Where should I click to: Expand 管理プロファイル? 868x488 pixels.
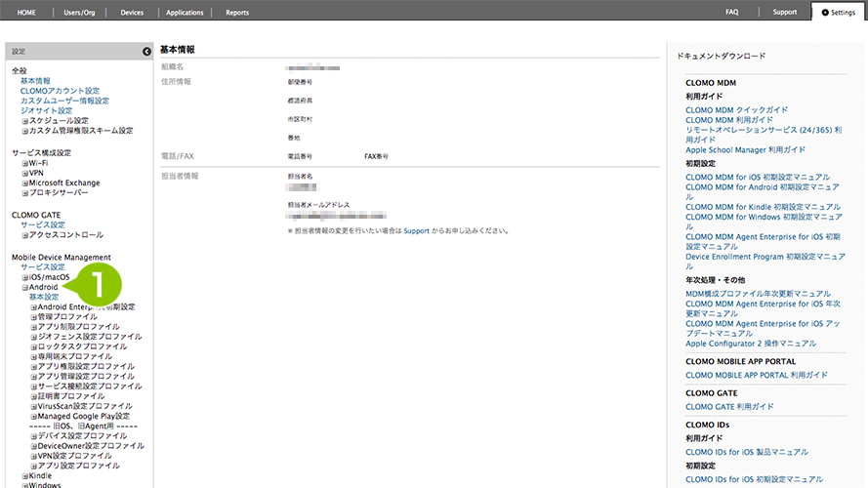point(34,317)
